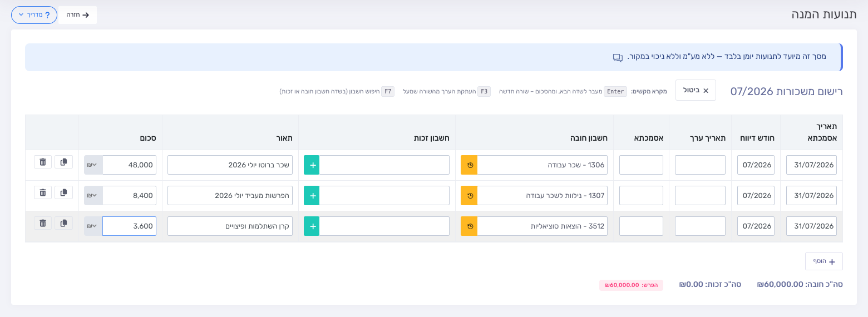Expand the מדריך guide dropdown

click(34, 15)
